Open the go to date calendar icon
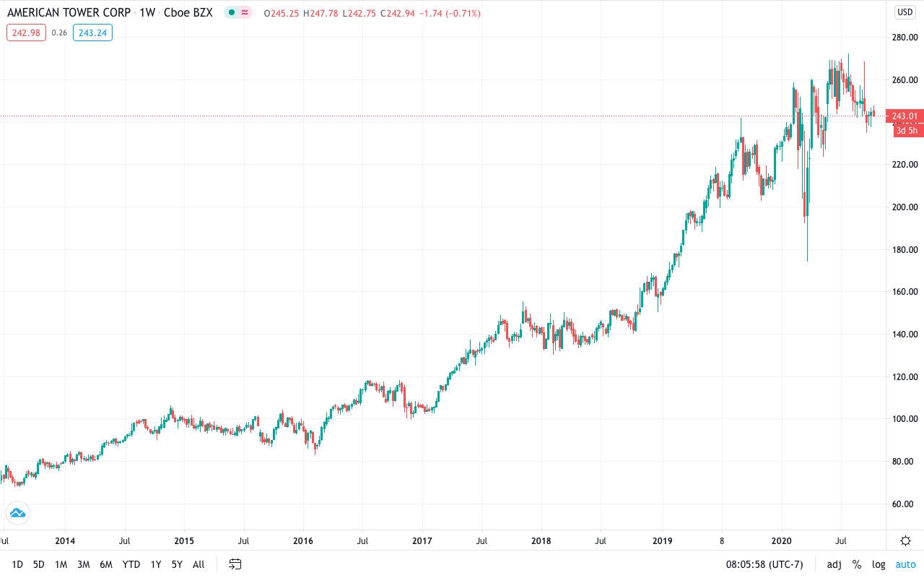Viewport: 924px width, 578px height. pos(235,564)
